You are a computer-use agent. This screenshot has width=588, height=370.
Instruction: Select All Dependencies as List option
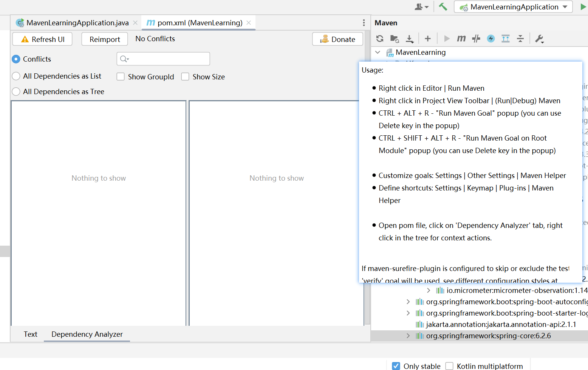coord(16,76)
